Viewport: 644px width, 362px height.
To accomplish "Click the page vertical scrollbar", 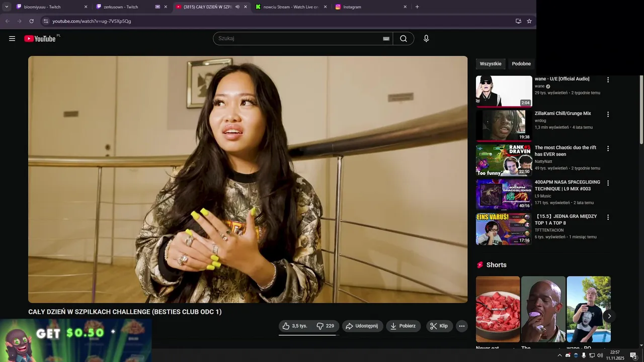I will tap(641, 109).
